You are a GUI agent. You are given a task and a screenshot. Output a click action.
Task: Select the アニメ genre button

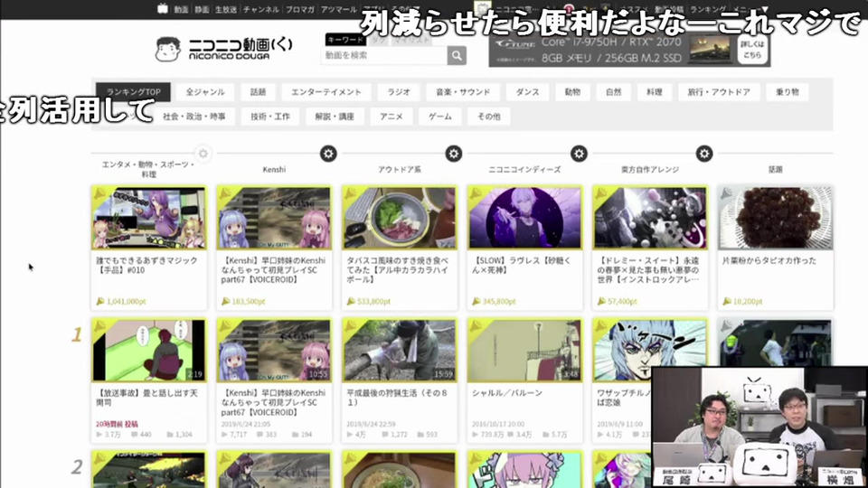[x=392, y=117]
